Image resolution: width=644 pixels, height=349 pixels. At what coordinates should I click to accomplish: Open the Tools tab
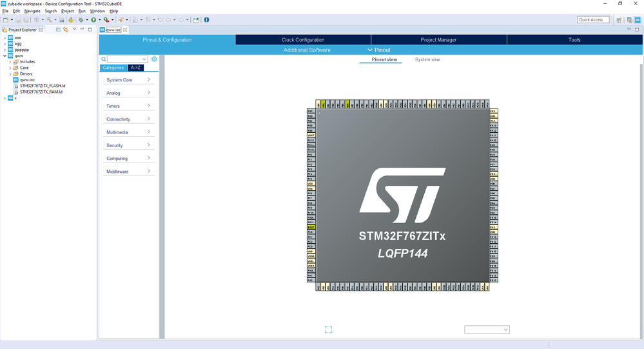tap(574, 40)
